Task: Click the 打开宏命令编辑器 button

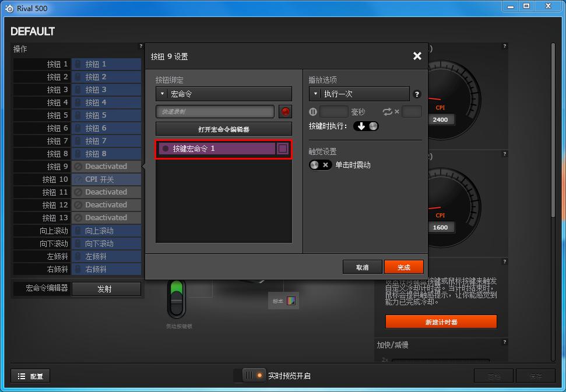Action: [223, 129]
